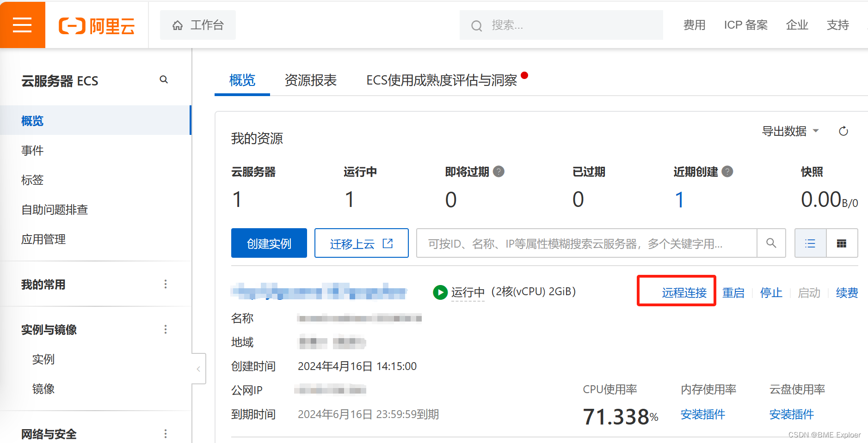Click the 迁移上云 button
This screenshot has width=868, height=443.
pyautogui.click(x=362, y=243)
